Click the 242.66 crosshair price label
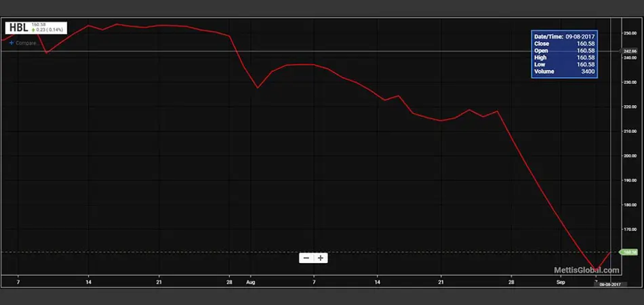 click(x=630, y=52)
